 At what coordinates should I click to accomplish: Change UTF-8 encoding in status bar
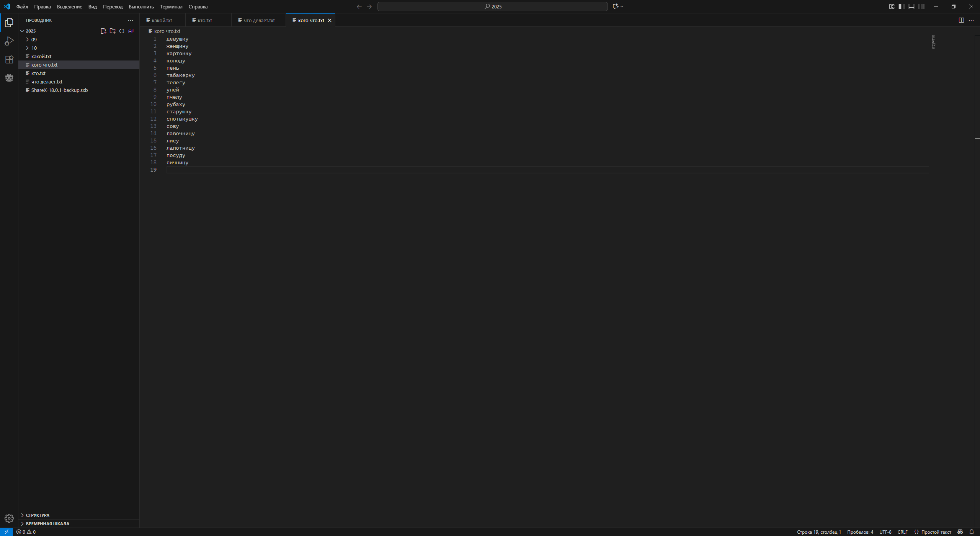point(885,532)
